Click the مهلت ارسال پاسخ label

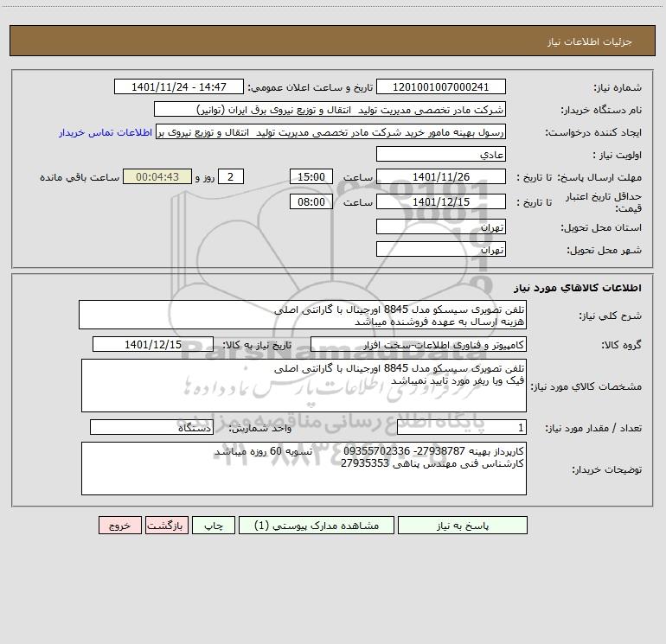[599, 177]
